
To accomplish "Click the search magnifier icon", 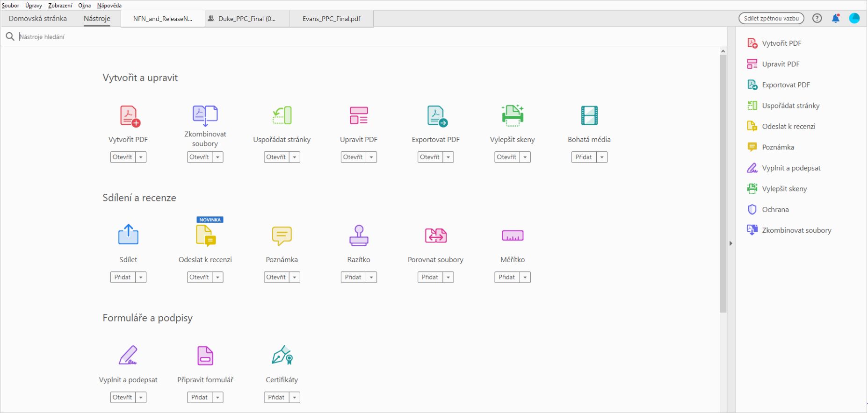I will point(10,36).
